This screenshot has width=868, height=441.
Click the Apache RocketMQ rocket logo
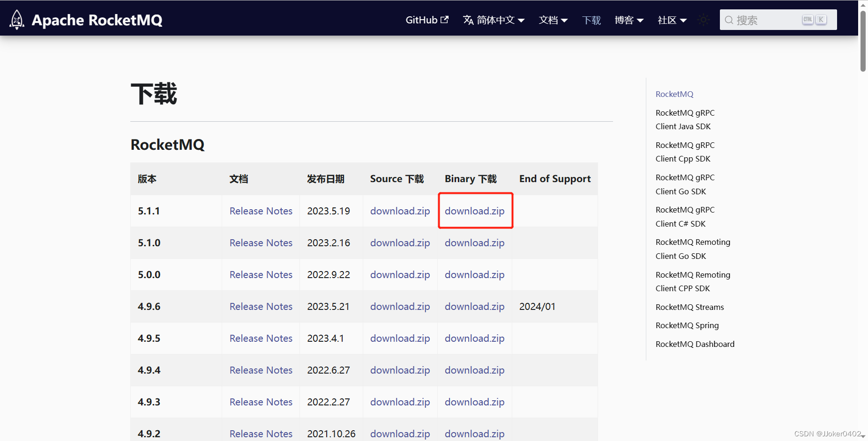(x=16, y=20)
